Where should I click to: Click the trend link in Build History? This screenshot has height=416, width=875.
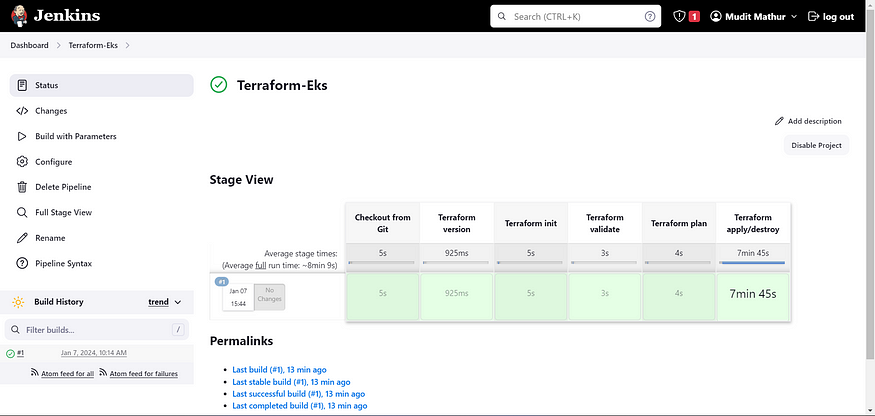point(158,302)
